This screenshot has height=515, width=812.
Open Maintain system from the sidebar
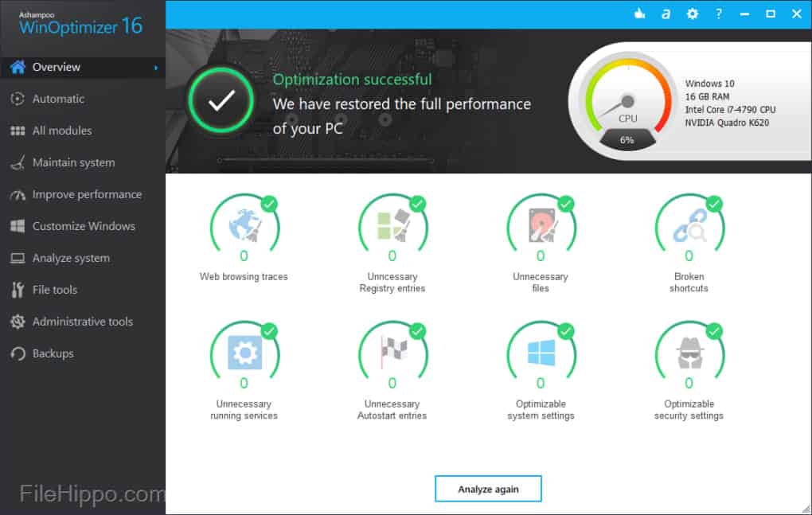68,162
